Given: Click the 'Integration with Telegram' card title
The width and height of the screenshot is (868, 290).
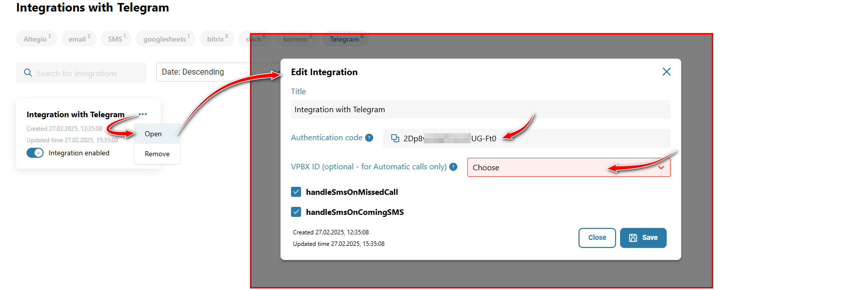Looking at the screenshot, I should click(75, 115).
